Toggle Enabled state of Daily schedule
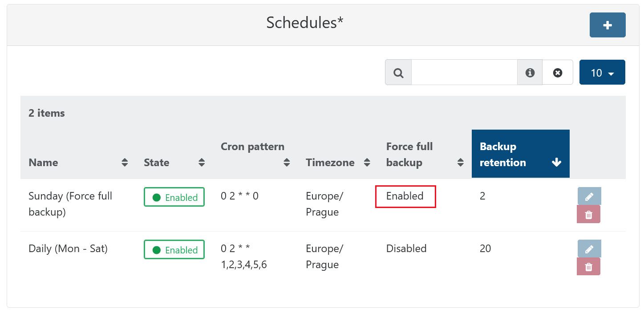The height and width of the screenshot is (310, 644). click(174, 250)
